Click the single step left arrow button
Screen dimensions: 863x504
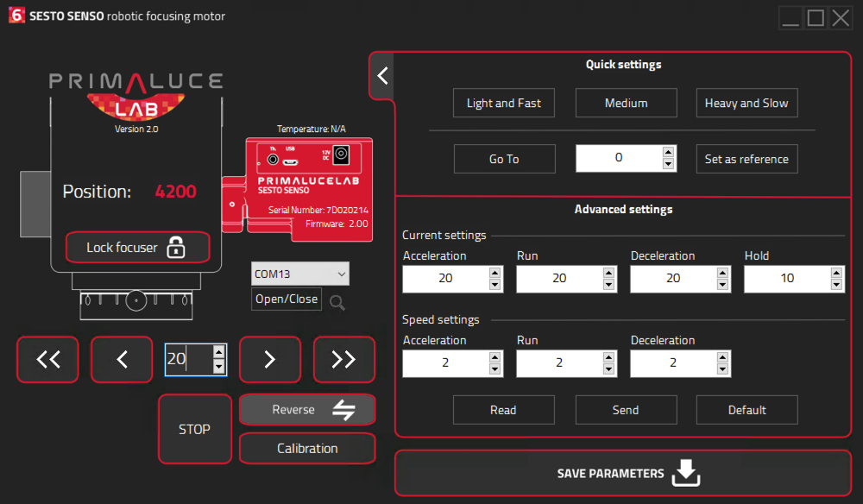click(122, 359)
